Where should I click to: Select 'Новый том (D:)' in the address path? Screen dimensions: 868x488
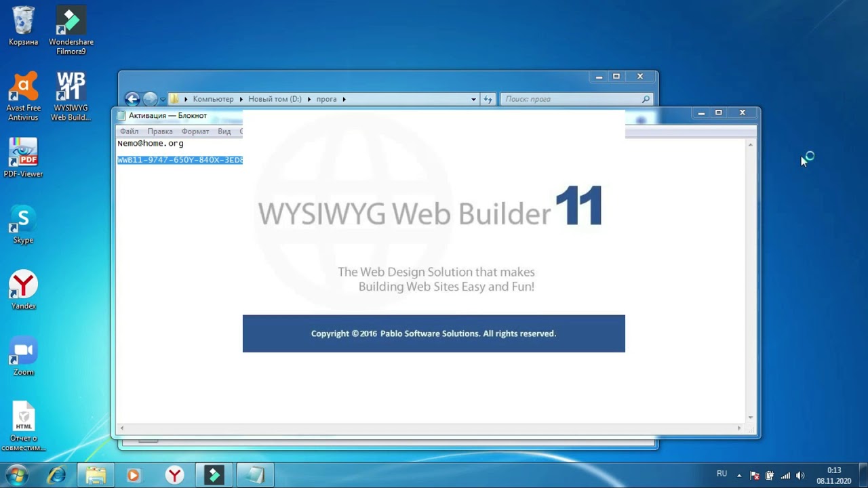[275, 99]
